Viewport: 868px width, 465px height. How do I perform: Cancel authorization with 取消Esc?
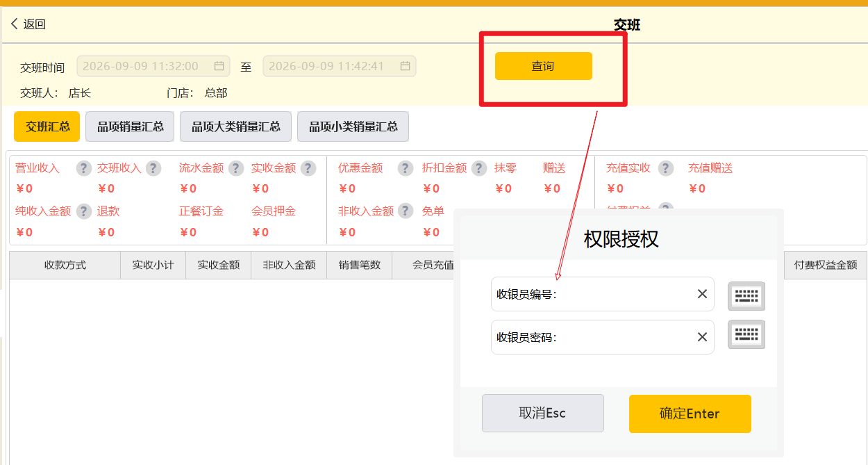(543, 414)
